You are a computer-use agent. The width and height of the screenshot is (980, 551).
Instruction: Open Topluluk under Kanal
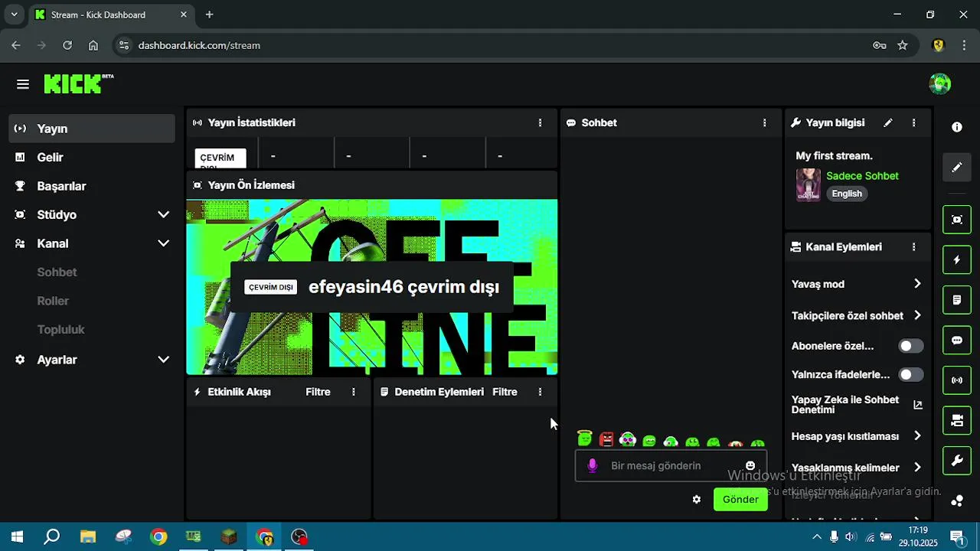coord(60,330)
